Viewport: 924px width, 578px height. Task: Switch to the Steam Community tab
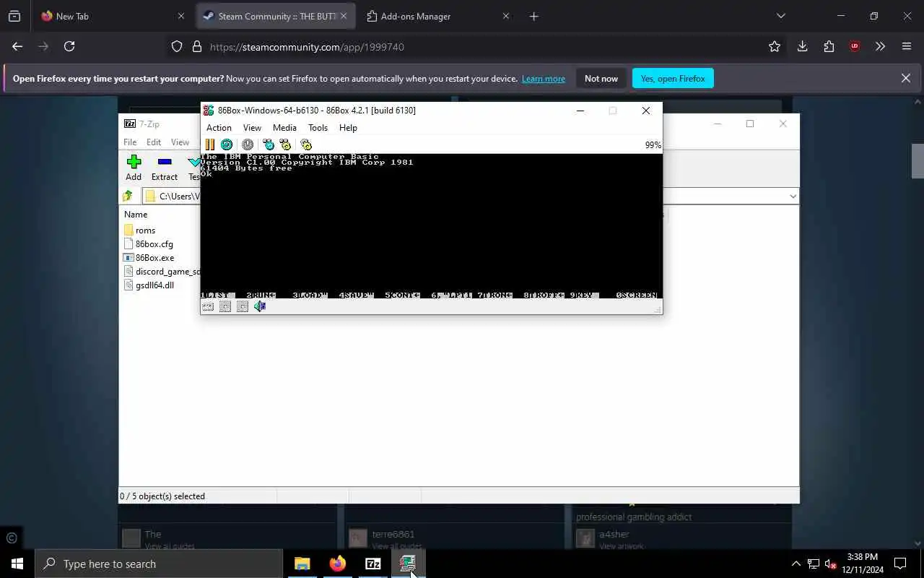[x=276, y=16]
